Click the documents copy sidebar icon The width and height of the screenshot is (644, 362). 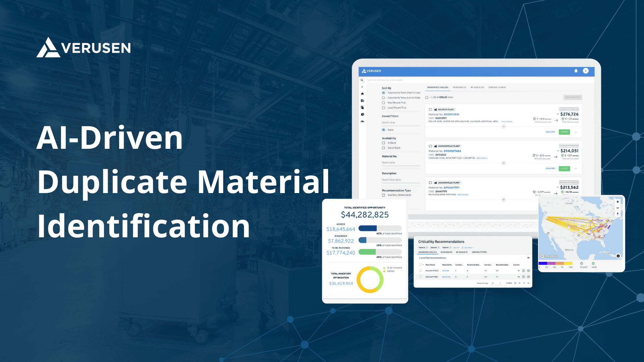pos(362,108)
